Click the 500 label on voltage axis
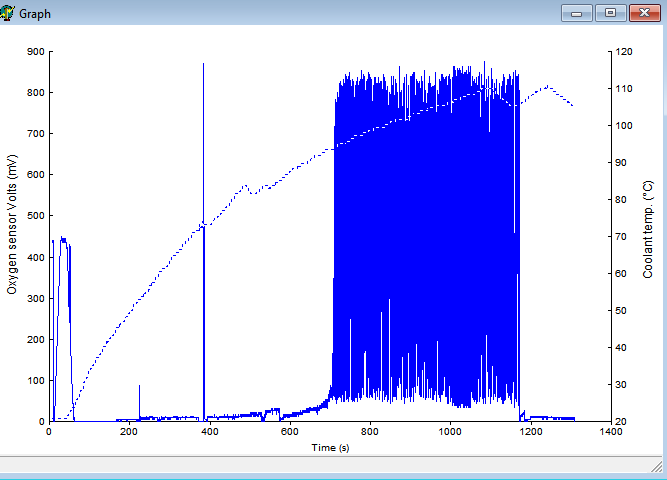This screenshot has width=667, height=480. [36, 216]
